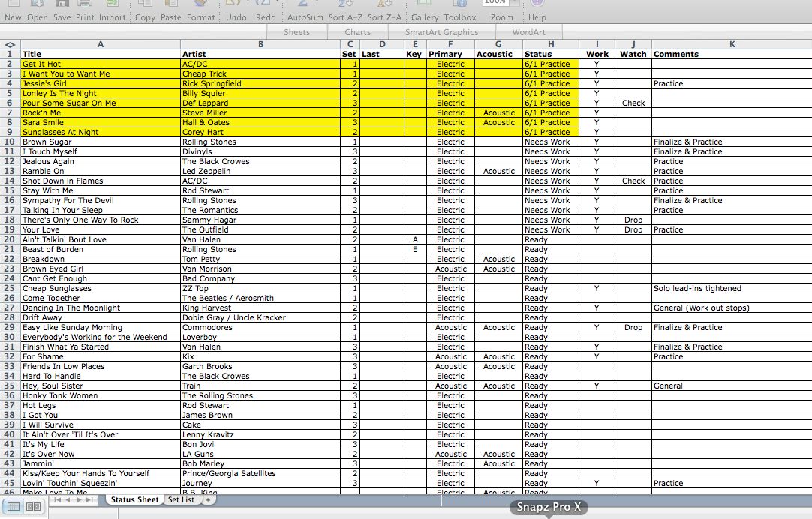This screenshot has height=519, width=812.
Task: Click the Check cell in Pour Some Sugar row
Action: 633,103
